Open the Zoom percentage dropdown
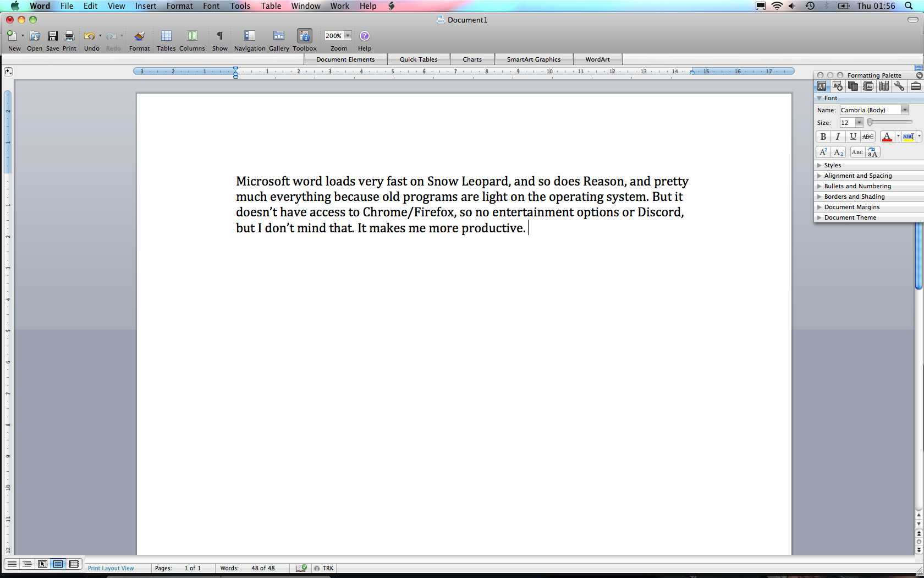 [x=348, y=36]
